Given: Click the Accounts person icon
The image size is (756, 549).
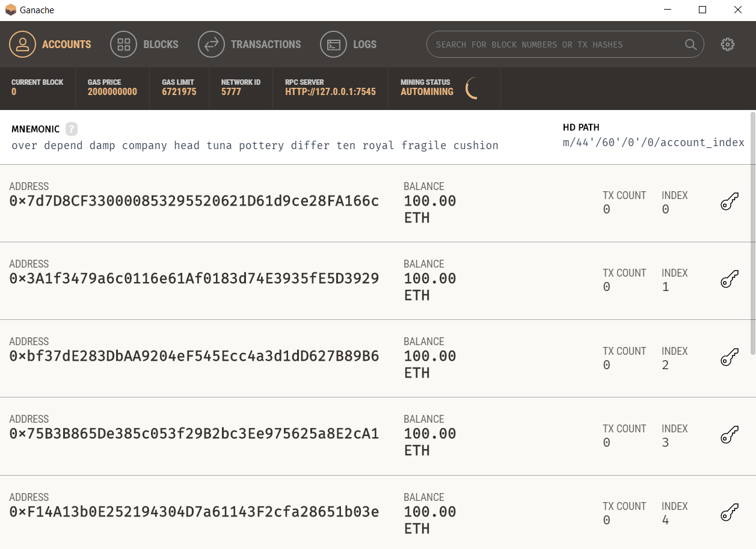Looking at the screenshot, I should point(23,44).
